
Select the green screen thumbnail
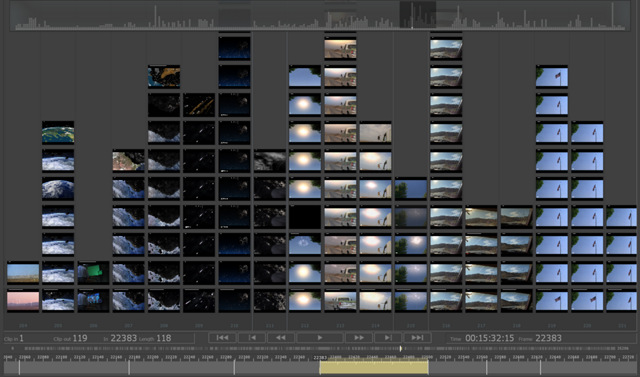pyautogui.click(x=93, y=273)
